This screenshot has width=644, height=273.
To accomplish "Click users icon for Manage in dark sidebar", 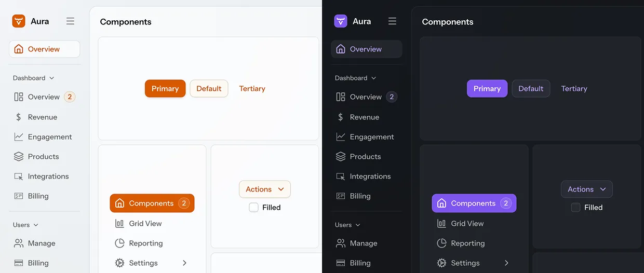I will click(x=341, y=243).
